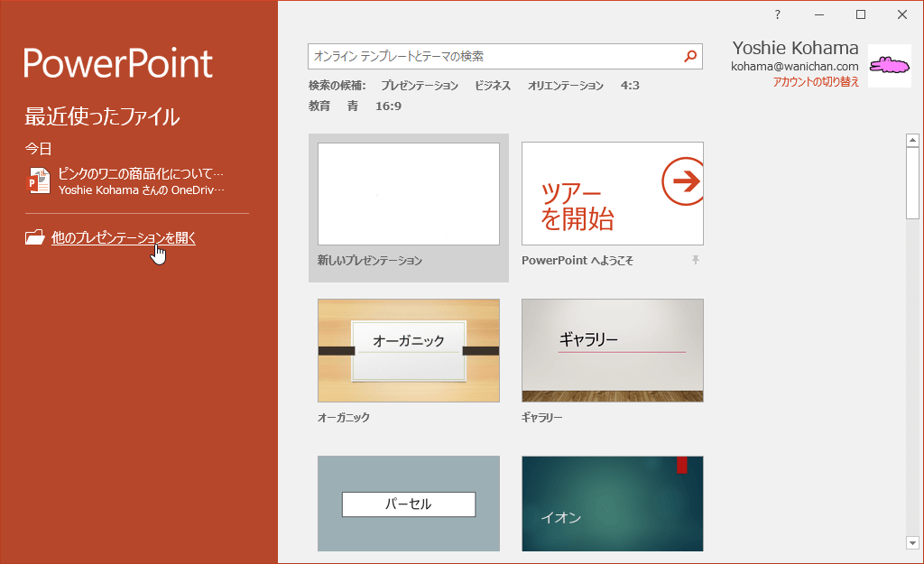Minimize the PowerPoint window
924x564 pixels.
[819, 14]
